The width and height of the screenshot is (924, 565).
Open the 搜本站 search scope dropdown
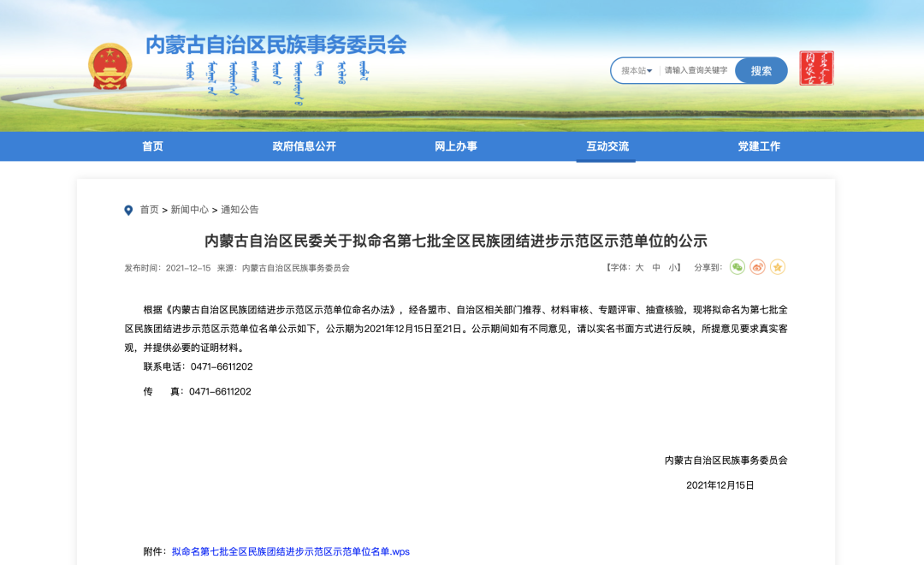tap(637, 71)
